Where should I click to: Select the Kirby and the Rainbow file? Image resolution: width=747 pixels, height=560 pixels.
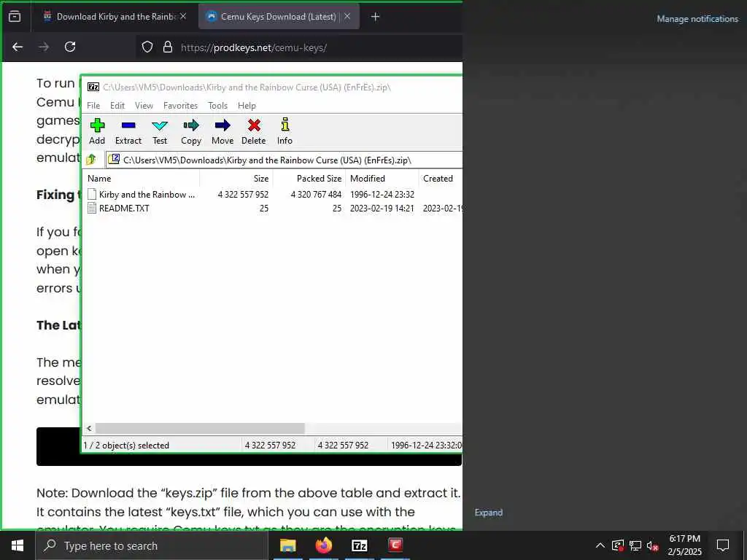point(142,194)
